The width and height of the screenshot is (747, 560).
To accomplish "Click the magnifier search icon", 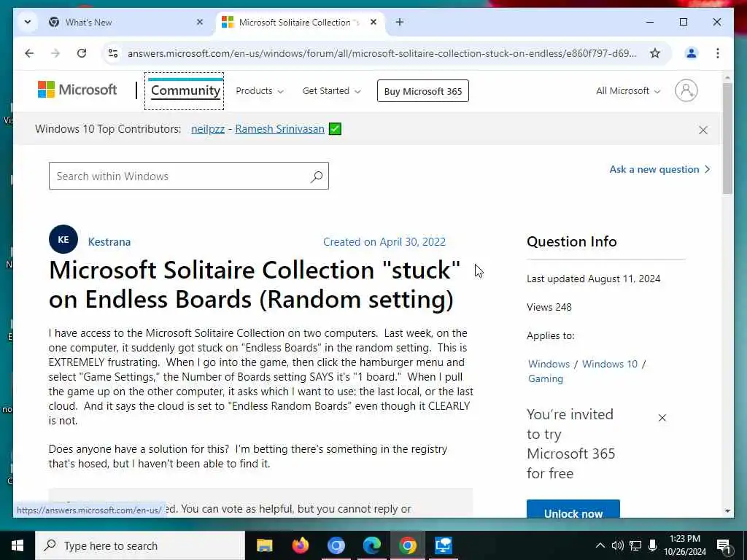I will 317,176.
